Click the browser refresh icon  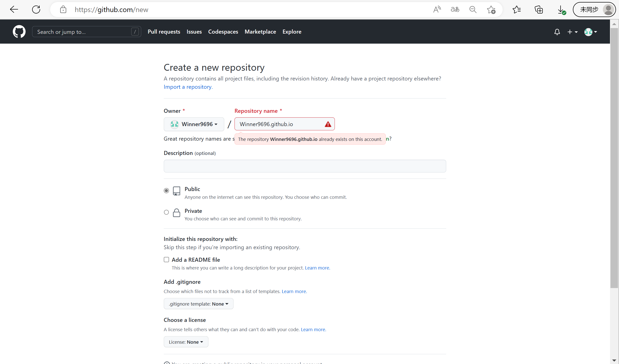point(36,10)
